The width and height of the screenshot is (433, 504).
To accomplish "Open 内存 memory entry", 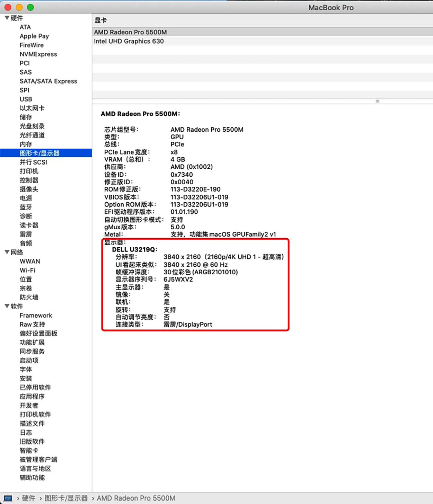I will [26, 144].
